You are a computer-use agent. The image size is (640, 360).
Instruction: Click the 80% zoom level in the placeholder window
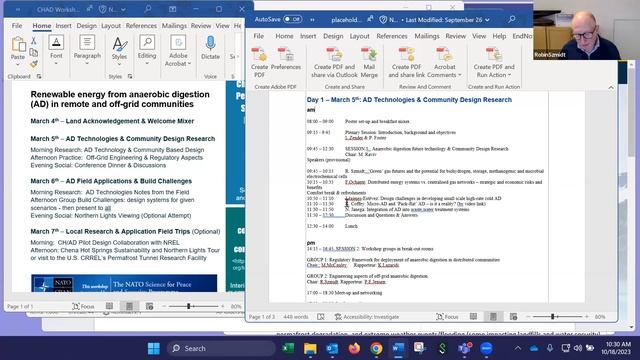point(600,317)
